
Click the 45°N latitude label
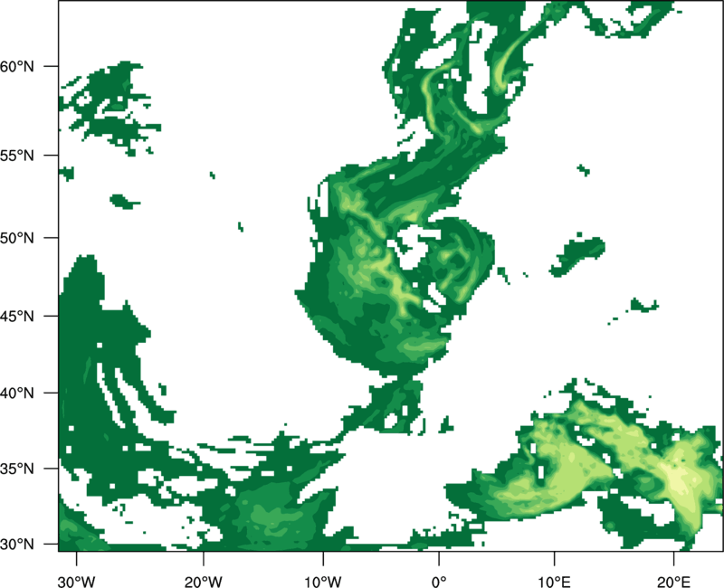coord(17,316)
